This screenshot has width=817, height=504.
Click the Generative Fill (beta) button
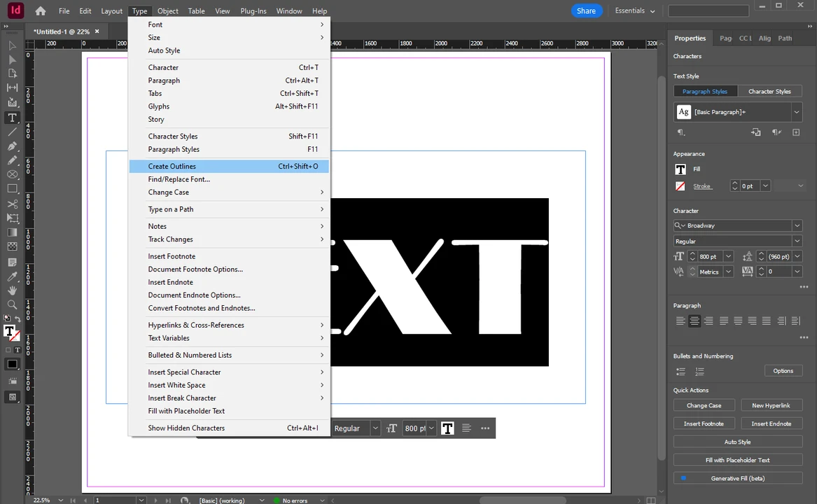[738, 479]
